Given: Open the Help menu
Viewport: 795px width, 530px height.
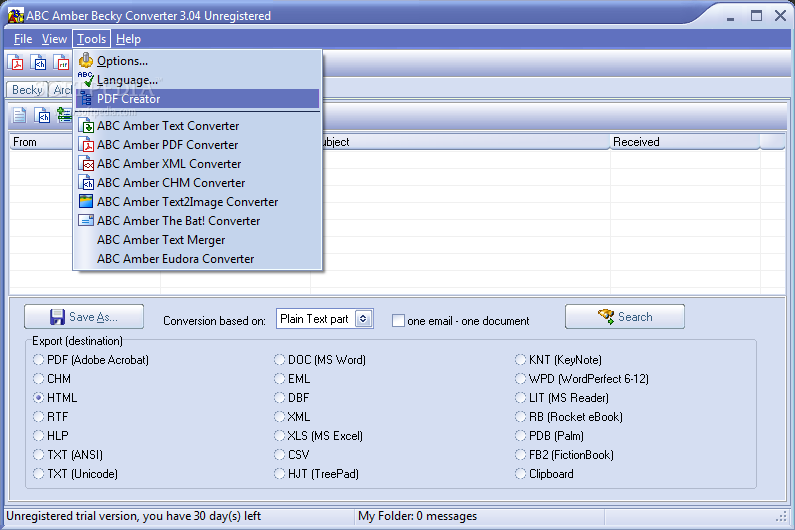Looking at the screenshot, I should coord(128,39).
